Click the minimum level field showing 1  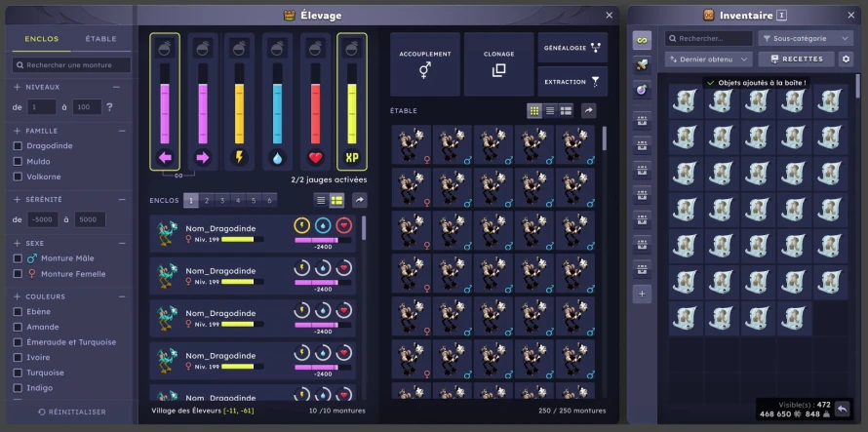[x=42, y=107]
